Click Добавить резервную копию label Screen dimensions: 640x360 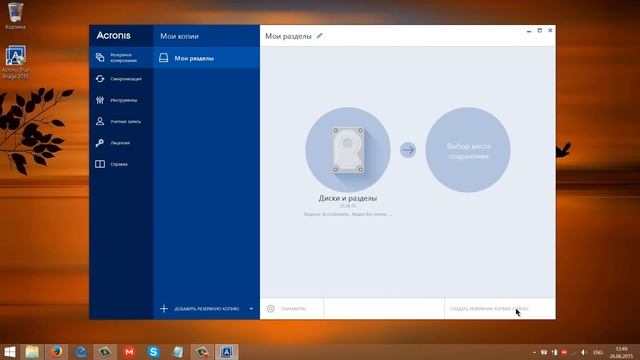point(207,309)
